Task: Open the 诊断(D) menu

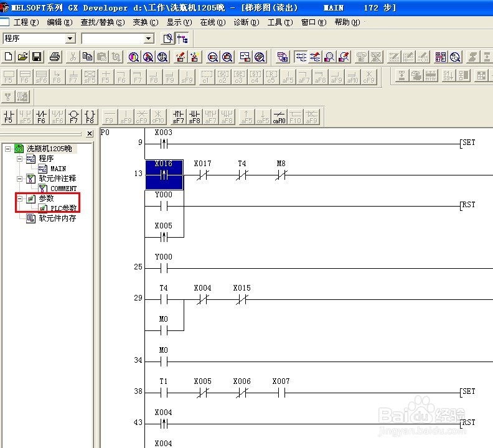Action: tap(247, 22)
